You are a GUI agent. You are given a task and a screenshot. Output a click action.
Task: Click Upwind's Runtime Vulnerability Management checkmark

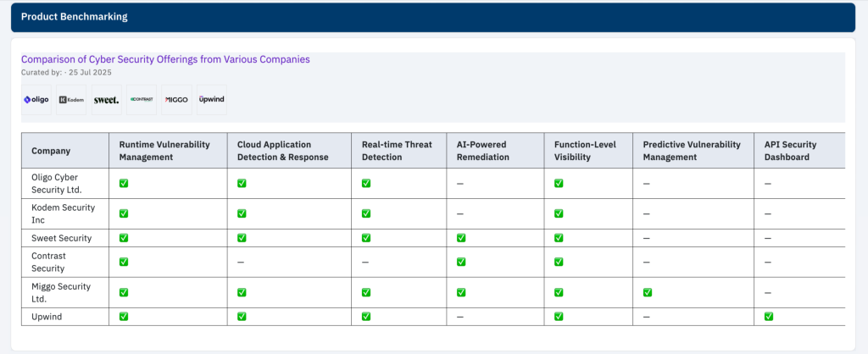click(x=124, y=317)
